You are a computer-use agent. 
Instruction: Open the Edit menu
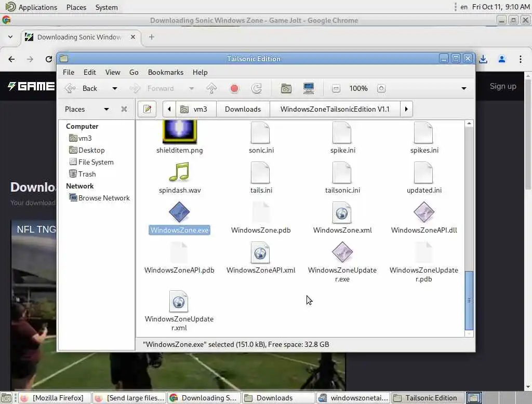[89, 72]
